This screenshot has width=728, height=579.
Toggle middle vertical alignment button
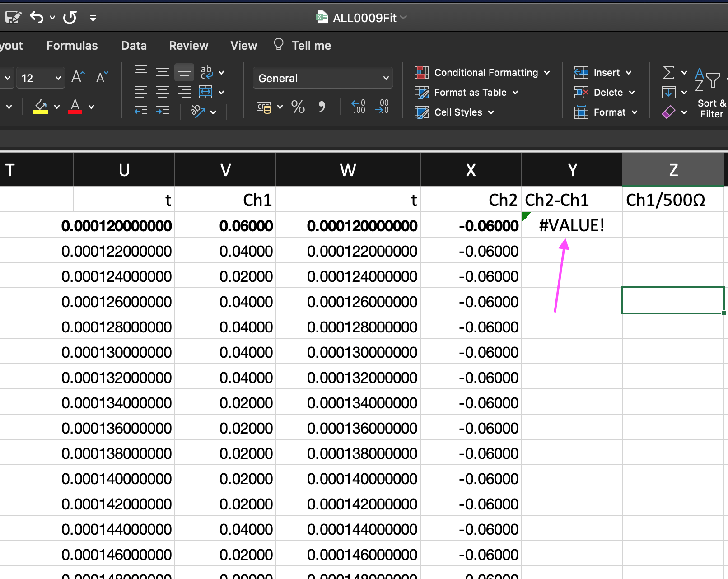point(163,72)
